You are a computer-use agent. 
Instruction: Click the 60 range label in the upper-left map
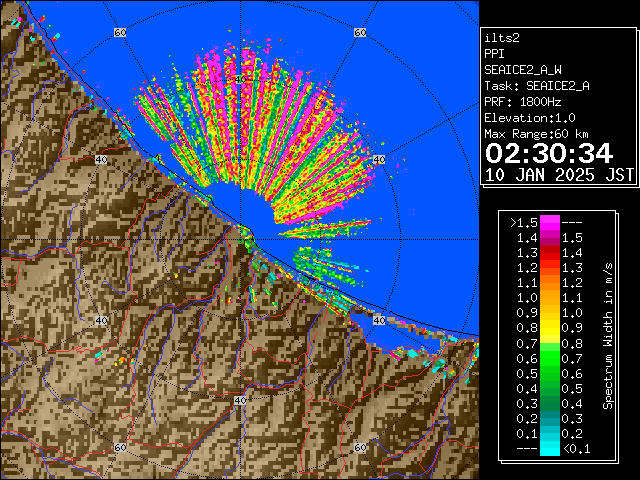tap(120, 32)
